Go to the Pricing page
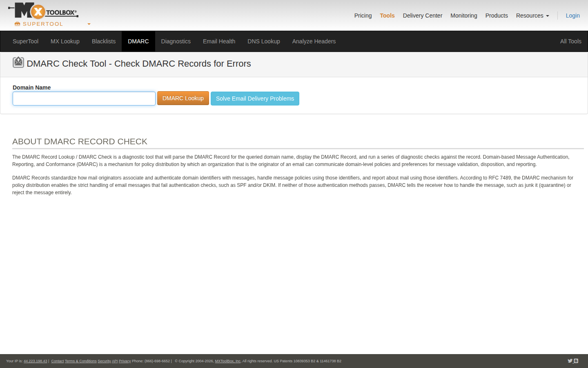Viewport: 588px width, 368px height. (363, 16)
